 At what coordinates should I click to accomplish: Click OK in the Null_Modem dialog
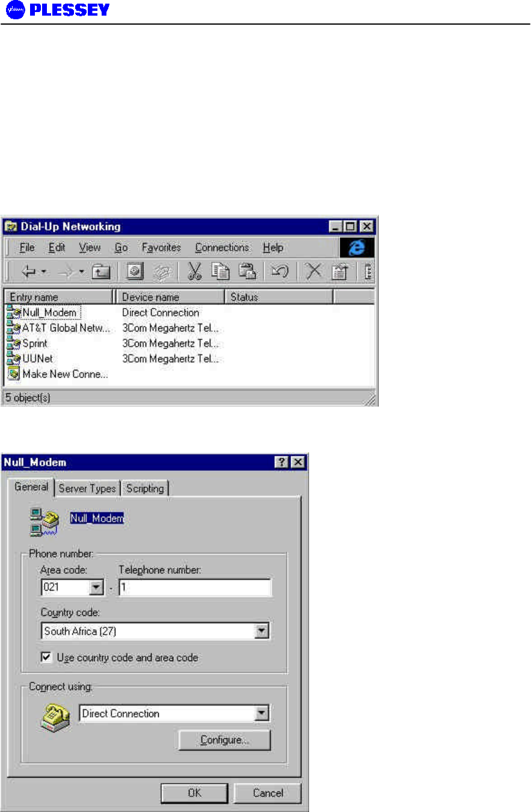[195, 793]
